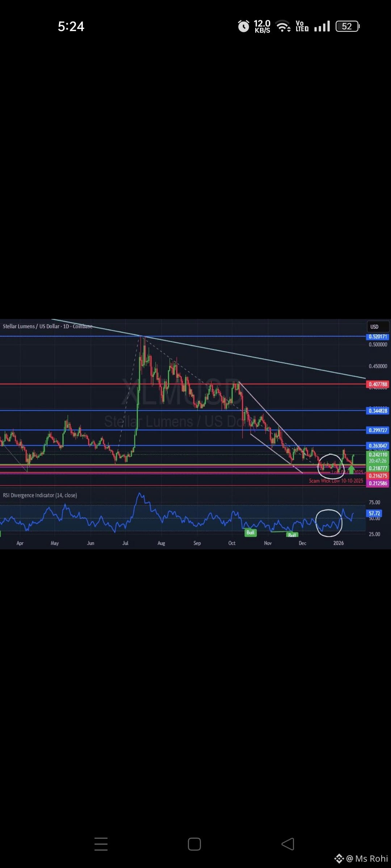Click the 0.450000 price axis value

378,366
